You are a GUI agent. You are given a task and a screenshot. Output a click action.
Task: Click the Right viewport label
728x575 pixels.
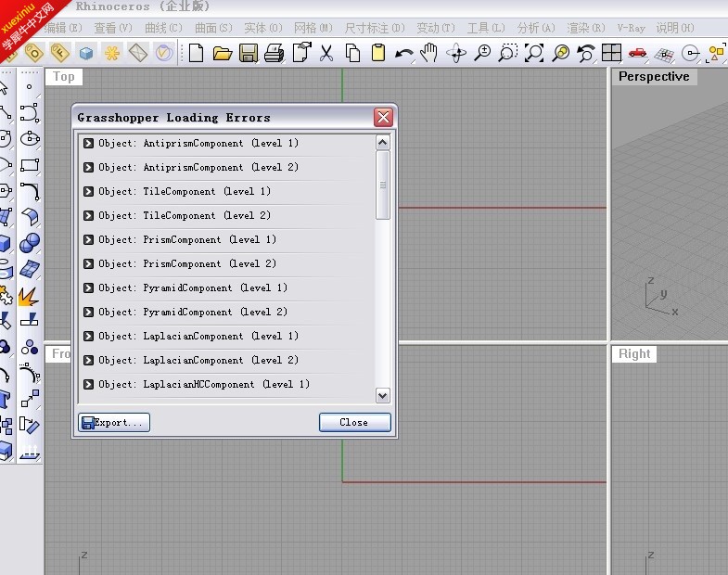coord(634,354)
